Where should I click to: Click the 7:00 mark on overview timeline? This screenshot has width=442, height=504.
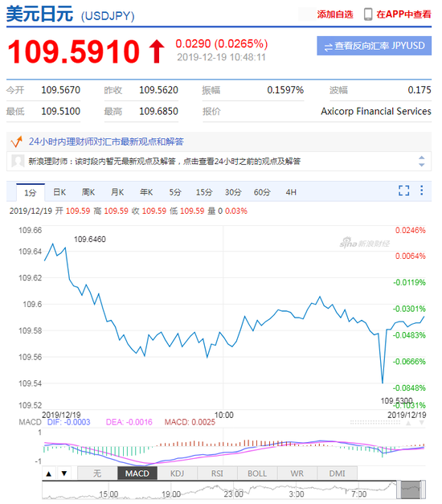click(x=358, y=494)
